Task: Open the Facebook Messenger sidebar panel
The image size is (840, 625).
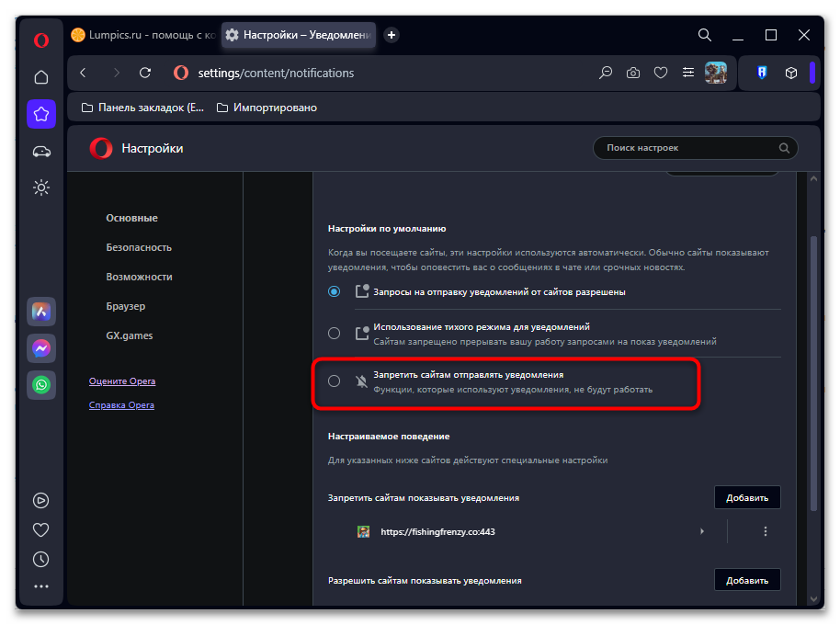Action: [x=41, y=348]
